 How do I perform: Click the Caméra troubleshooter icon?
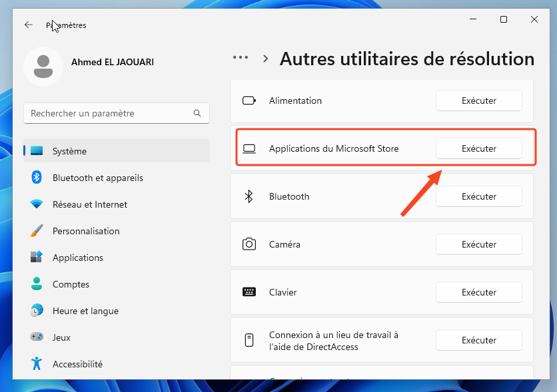point(249,244)
